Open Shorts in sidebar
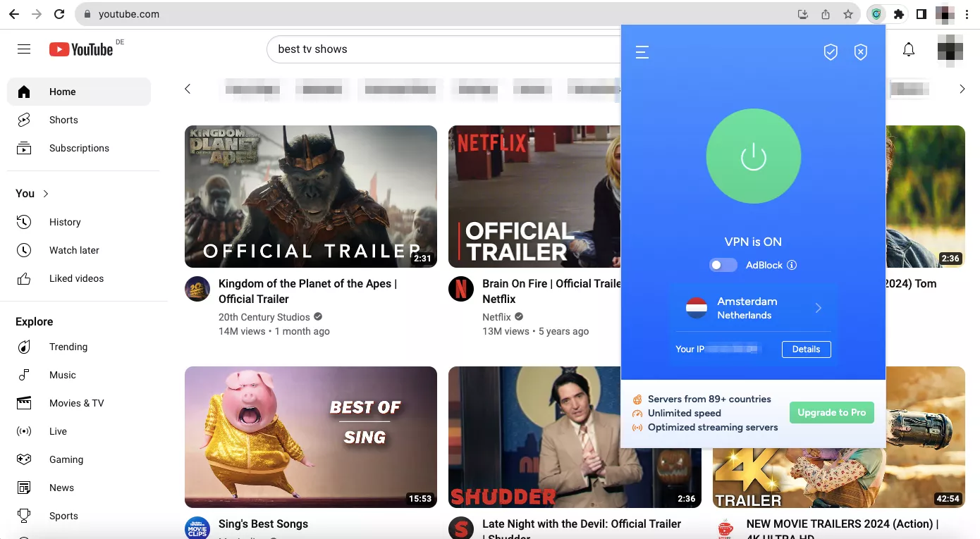This screenshot has width=980, height=539. coord(63,120)
